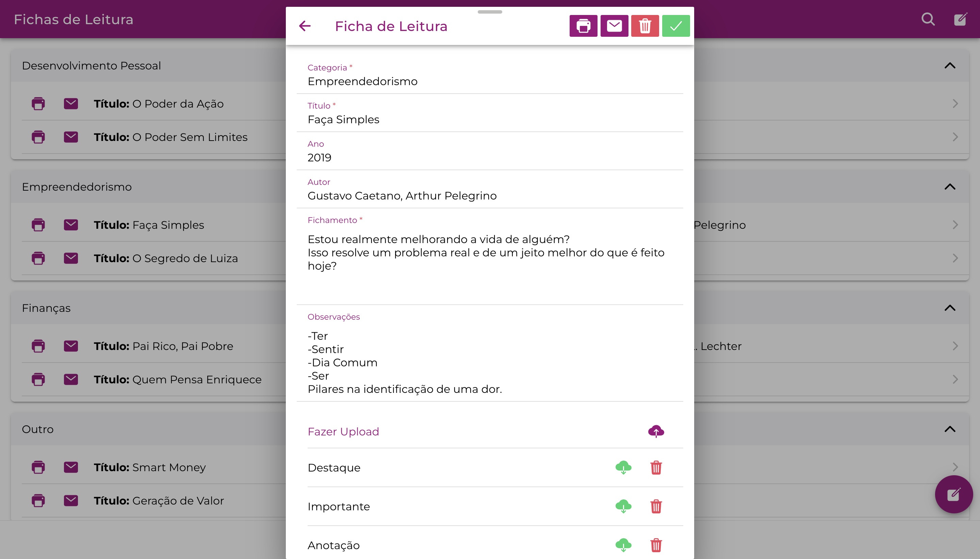Collapse the Empreendedorismo category group

950,187
